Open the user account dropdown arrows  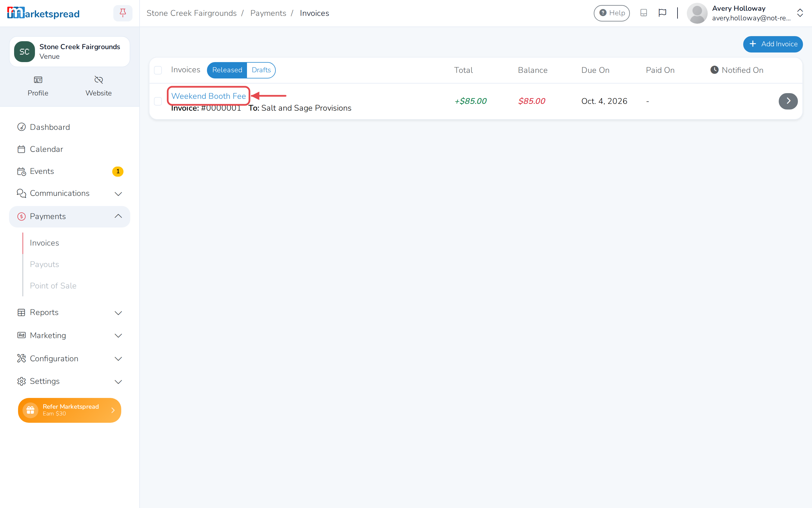click(800, 13)
